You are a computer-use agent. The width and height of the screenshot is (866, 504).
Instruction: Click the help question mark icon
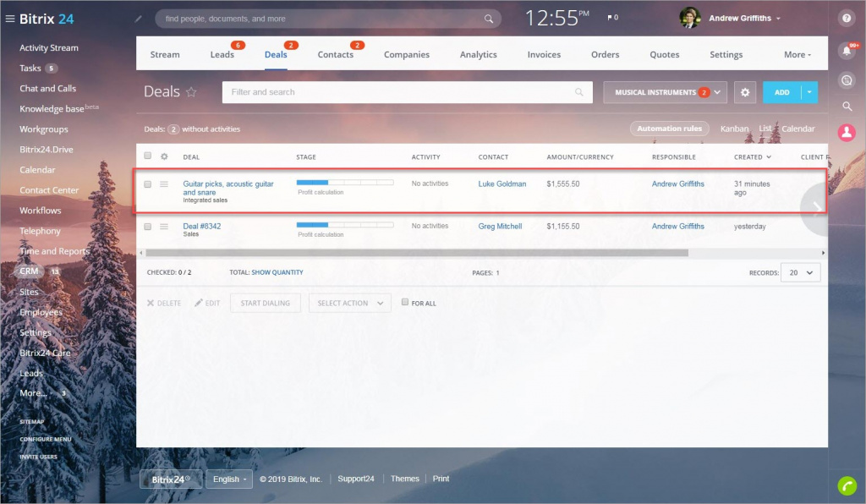tap(847, 18)
